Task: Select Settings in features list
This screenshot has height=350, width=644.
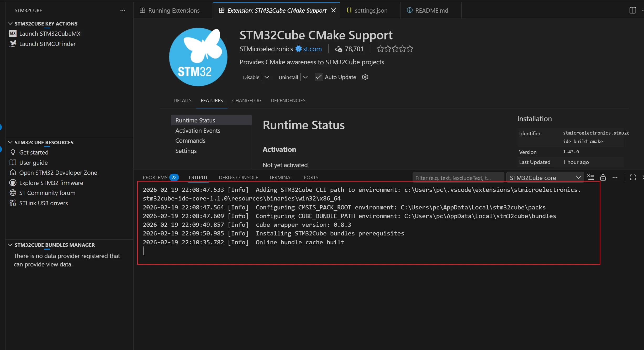Action: point(211,151)
